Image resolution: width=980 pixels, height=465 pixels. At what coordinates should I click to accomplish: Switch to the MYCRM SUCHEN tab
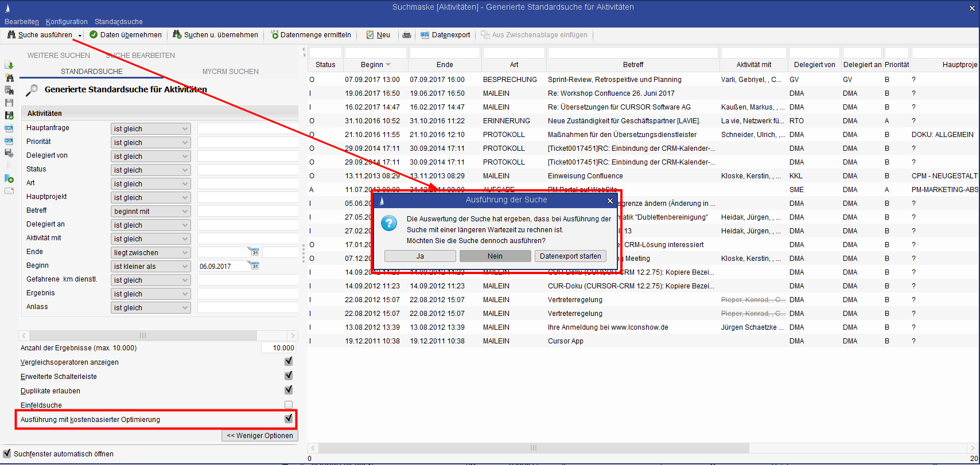click(x=230, y=72)
